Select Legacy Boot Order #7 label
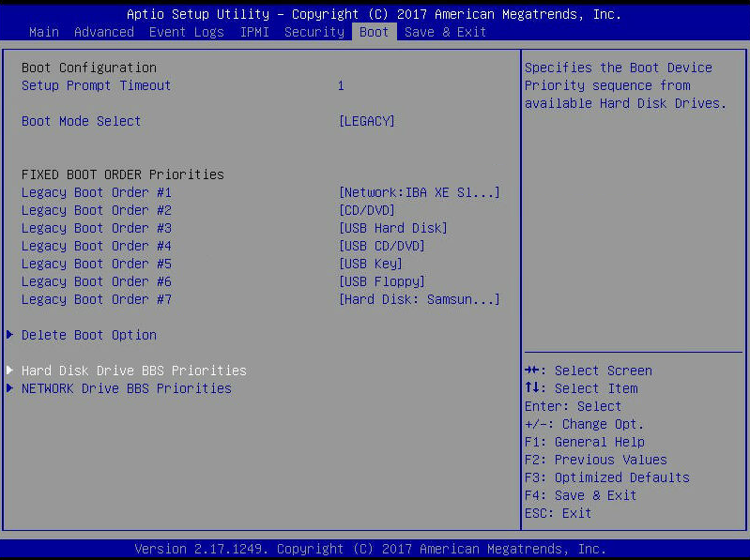 coord(97,299)
